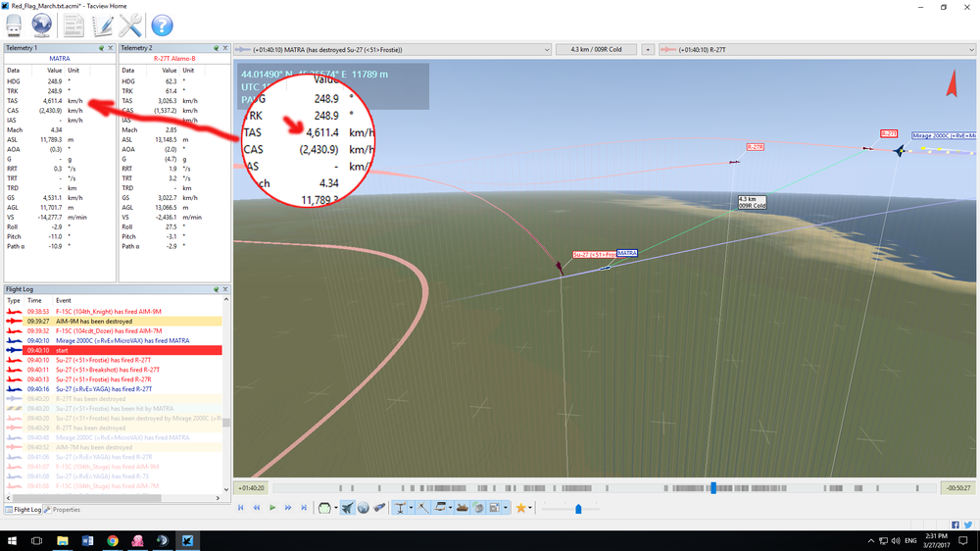Select the globe terrain view icon in bottom toolbar
980x551 pixels.
pos(364,508)
